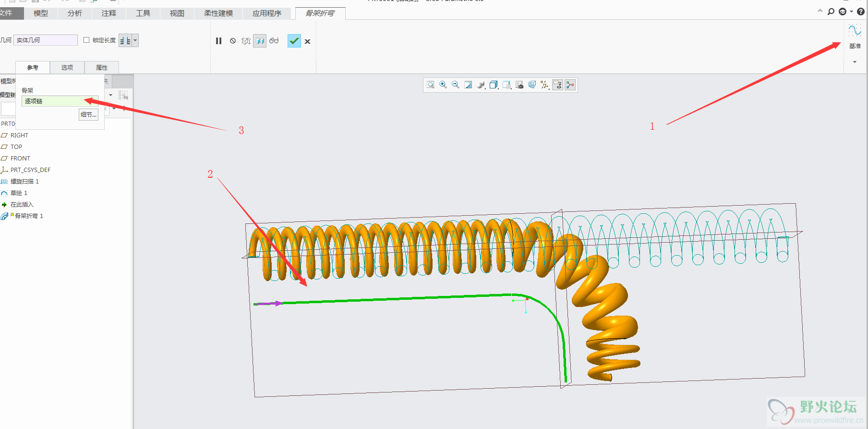Click the appearance camera table icon

519,85
